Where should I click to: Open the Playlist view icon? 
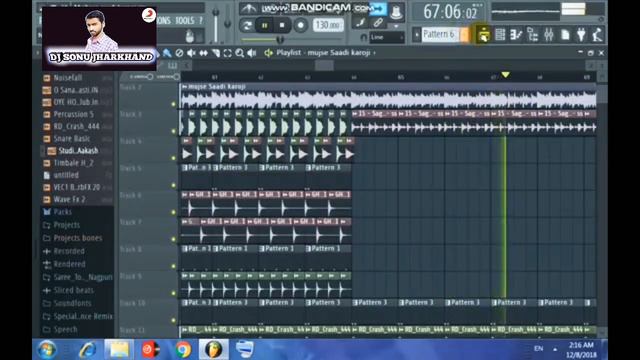coord(484,35)
